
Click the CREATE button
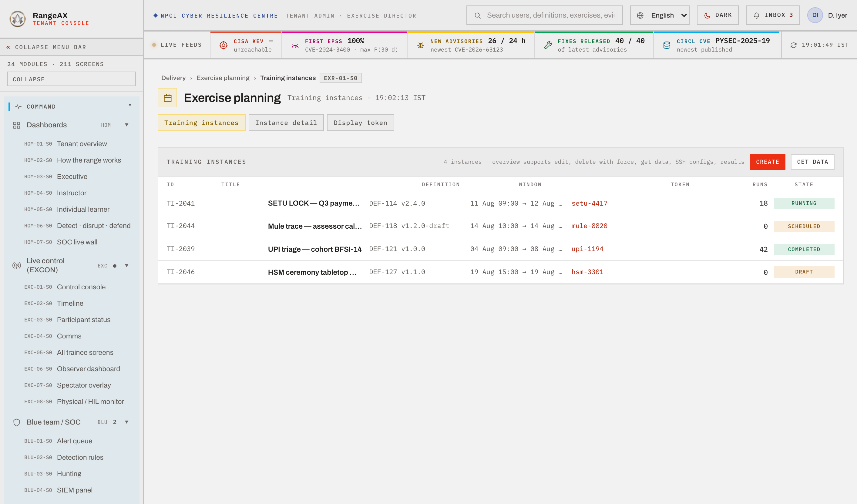[x=768, y=162]
